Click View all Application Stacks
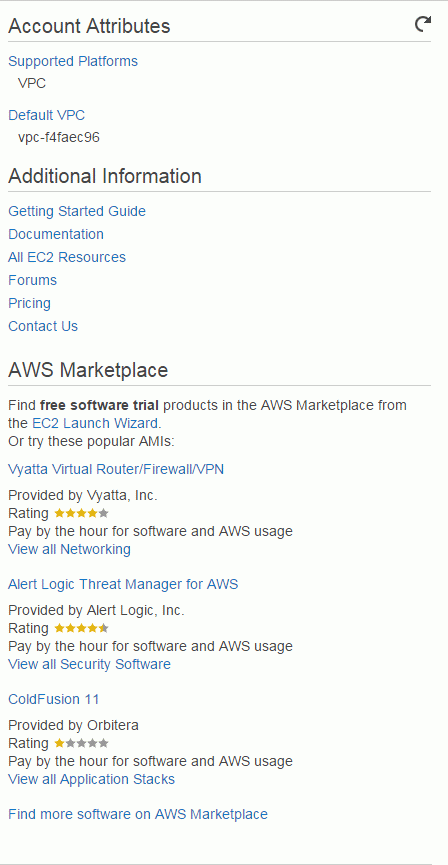The width and height of the screenshot is (448, 865). [92, 779]
